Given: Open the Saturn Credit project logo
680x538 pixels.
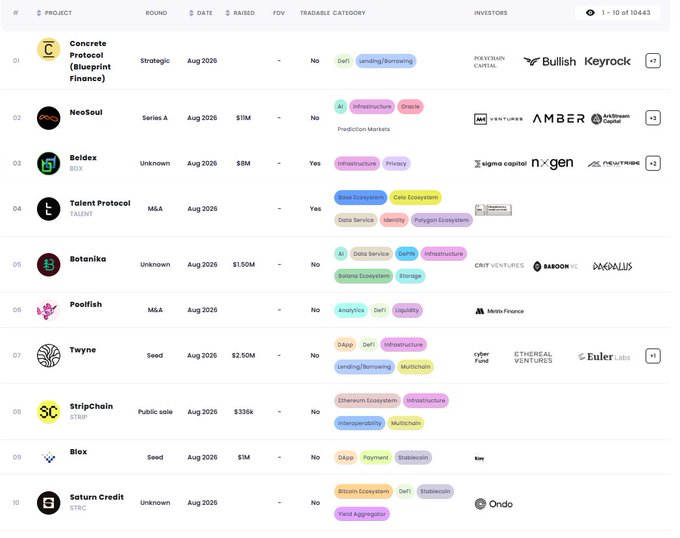Looking at the screenshot, I should pyautogui.click(x=49, y=503).
